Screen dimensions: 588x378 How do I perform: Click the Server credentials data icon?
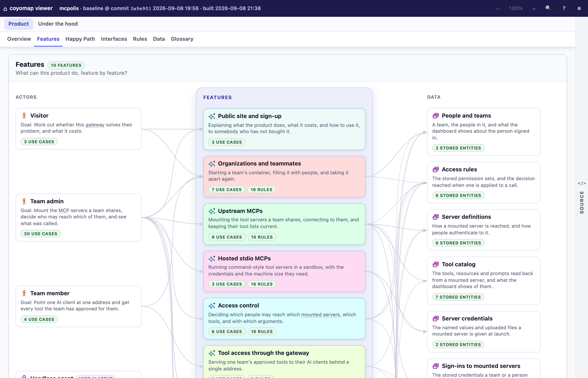[x=436, y=319]
